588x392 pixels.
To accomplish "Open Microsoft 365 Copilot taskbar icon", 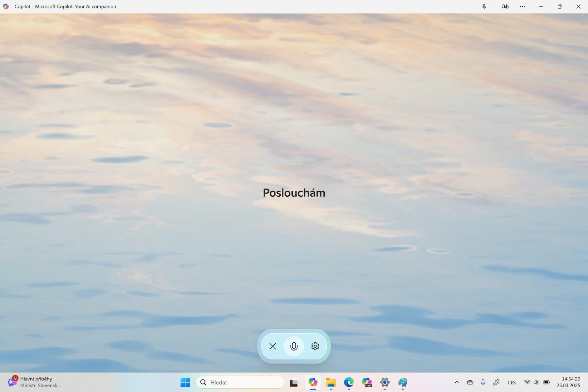I will point(367,382).
